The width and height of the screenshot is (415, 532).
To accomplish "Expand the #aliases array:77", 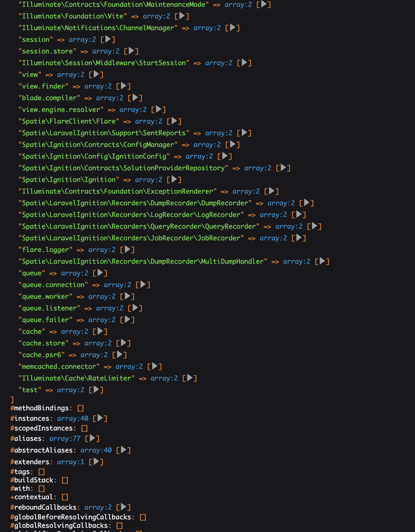I will pos(93,439).
